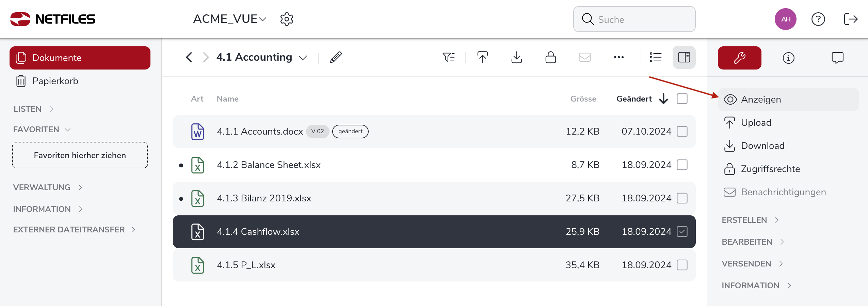Toggle the select-all checkbox in header
The image size is (868, 306).
682,99
